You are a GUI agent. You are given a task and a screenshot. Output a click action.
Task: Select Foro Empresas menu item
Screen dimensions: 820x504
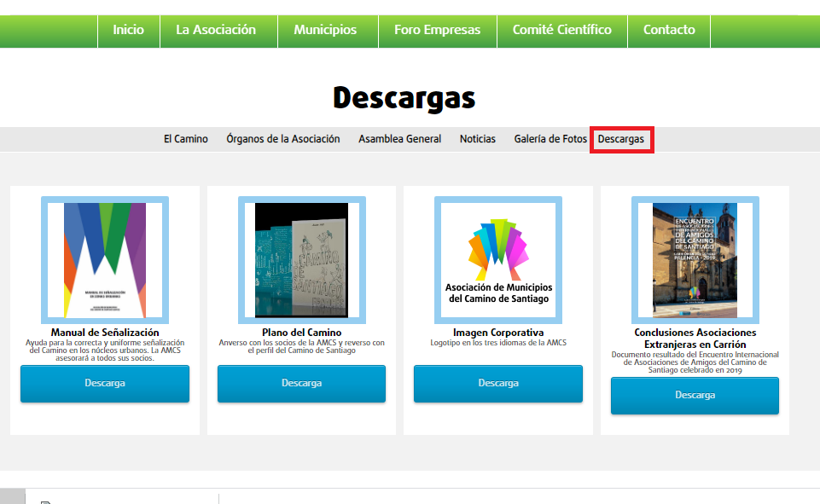[437, 30]
